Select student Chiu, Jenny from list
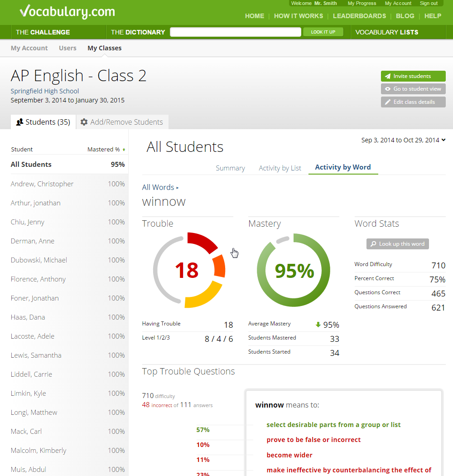This screenshot has height=476, width=453. tap(28, 222)
